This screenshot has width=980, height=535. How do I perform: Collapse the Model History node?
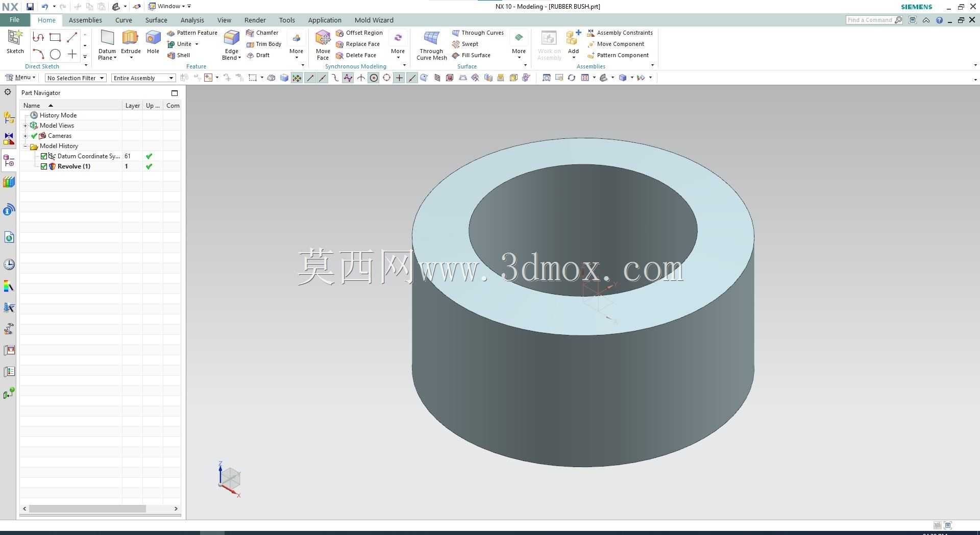tap(26, 146)
